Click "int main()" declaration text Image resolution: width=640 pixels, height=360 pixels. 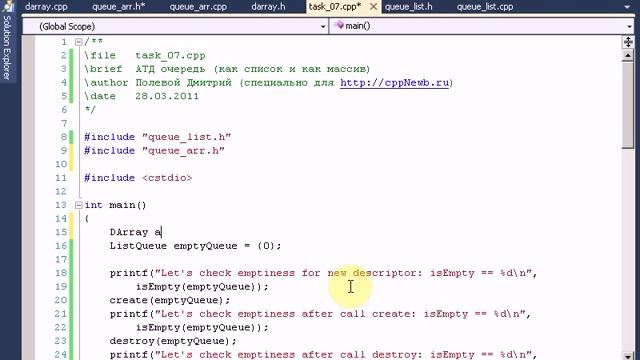(x=115, y=205)
